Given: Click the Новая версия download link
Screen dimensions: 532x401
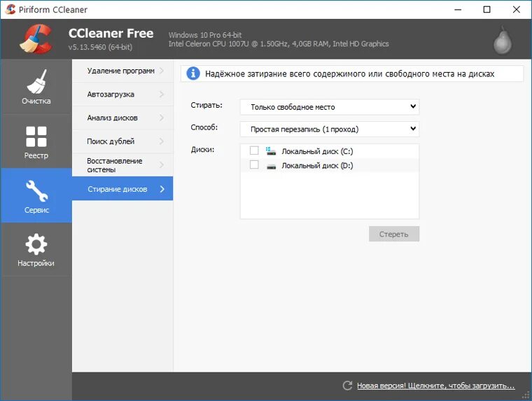Looking at the screenshot, I should tap(435, 386).
